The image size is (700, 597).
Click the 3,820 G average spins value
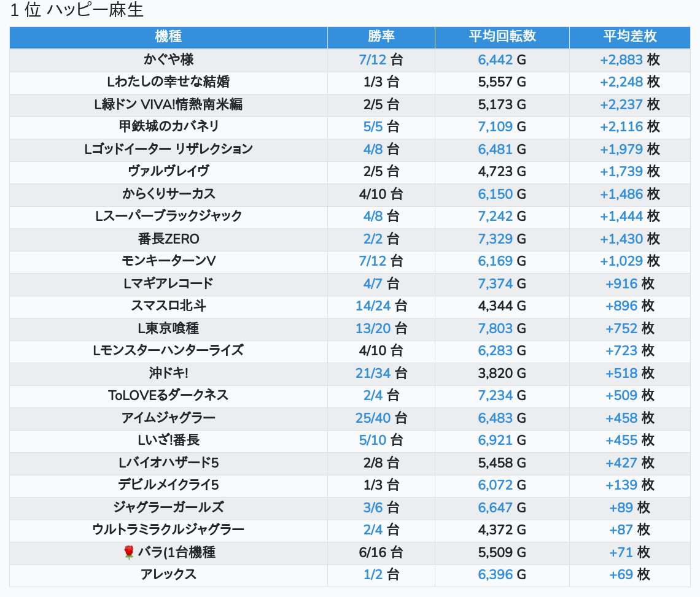pos(502,373)
